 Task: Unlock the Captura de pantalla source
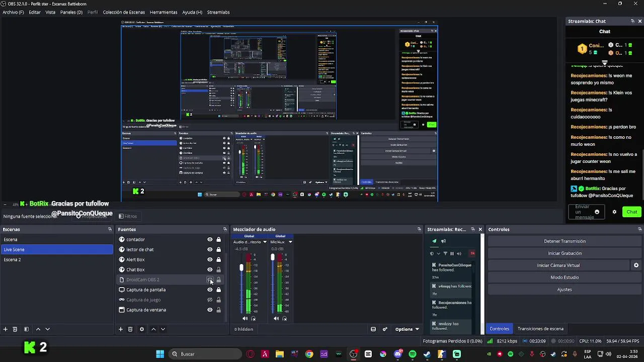tap(218, 290)
